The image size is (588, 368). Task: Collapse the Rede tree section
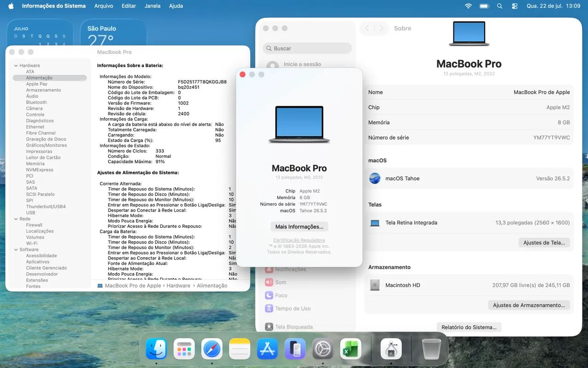pos(16,219)
